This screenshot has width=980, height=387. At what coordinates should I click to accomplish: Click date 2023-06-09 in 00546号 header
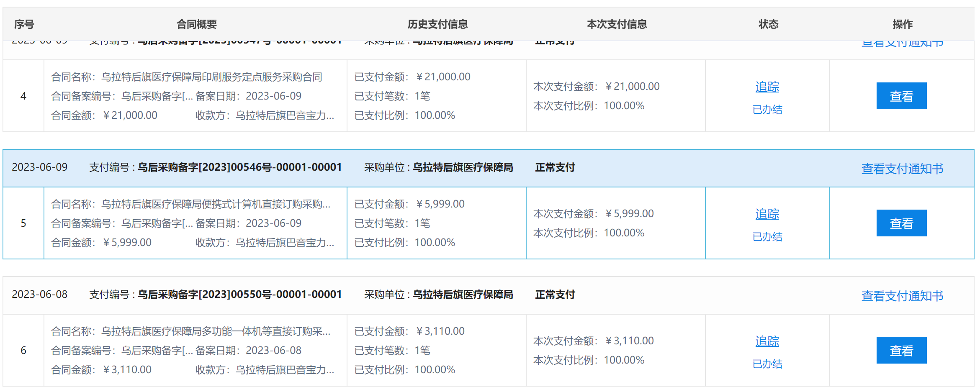(39, 167)
